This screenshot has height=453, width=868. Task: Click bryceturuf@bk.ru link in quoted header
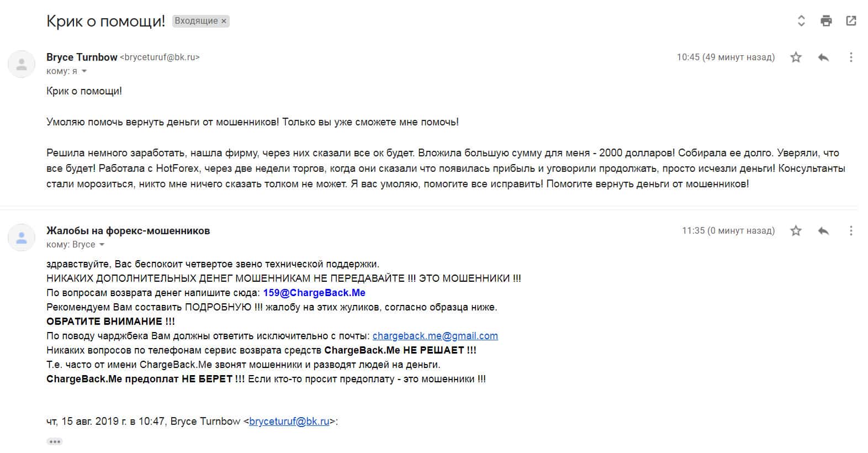[x=289, y=422]
